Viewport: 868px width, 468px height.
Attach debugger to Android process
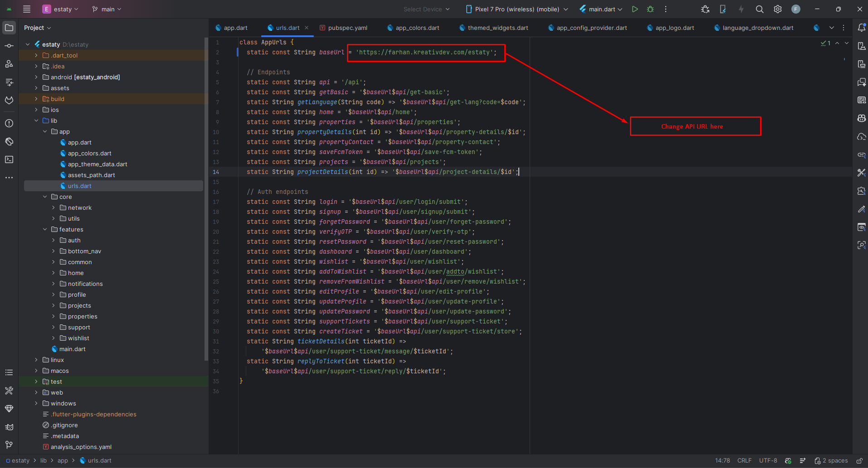click(x=705, y=9)
